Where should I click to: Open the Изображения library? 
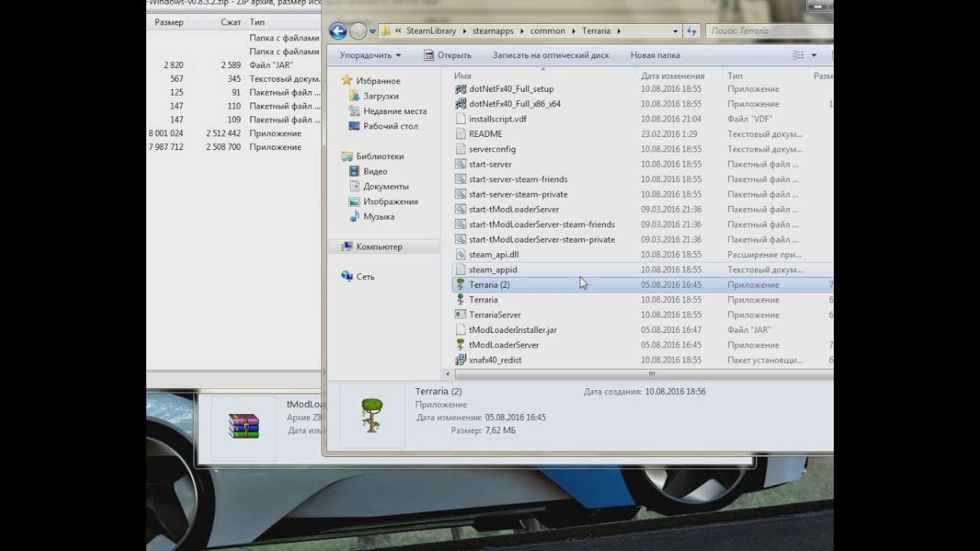pyautogui.click(x=383, y=201)
